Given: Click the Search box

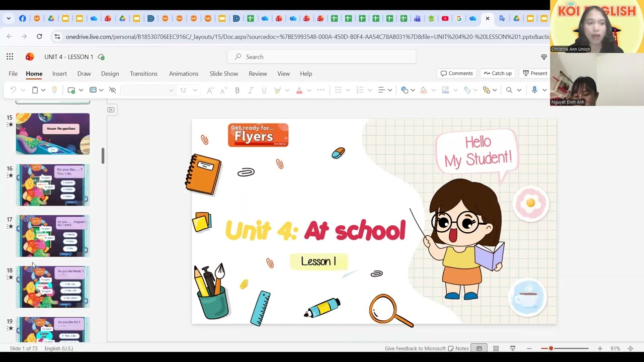Looking at the screenshot, I should pyautogui.click(x=322, y=57).
